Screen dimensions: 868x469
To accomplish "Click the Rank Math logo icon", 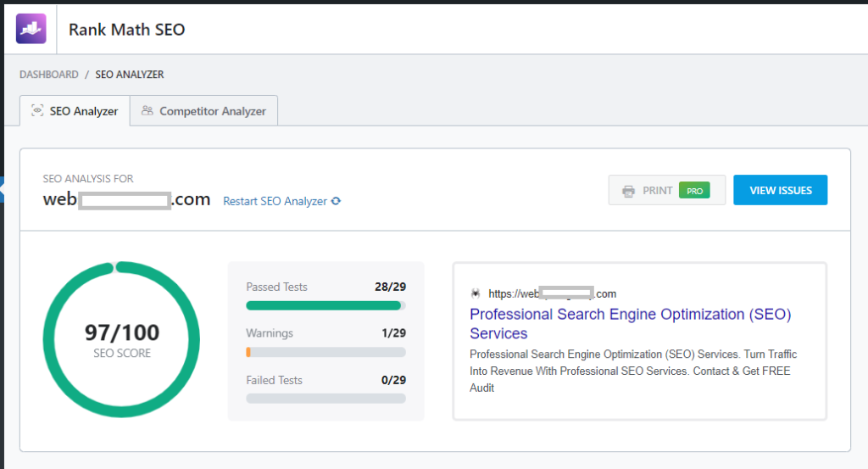I will [x=31, y=29].
